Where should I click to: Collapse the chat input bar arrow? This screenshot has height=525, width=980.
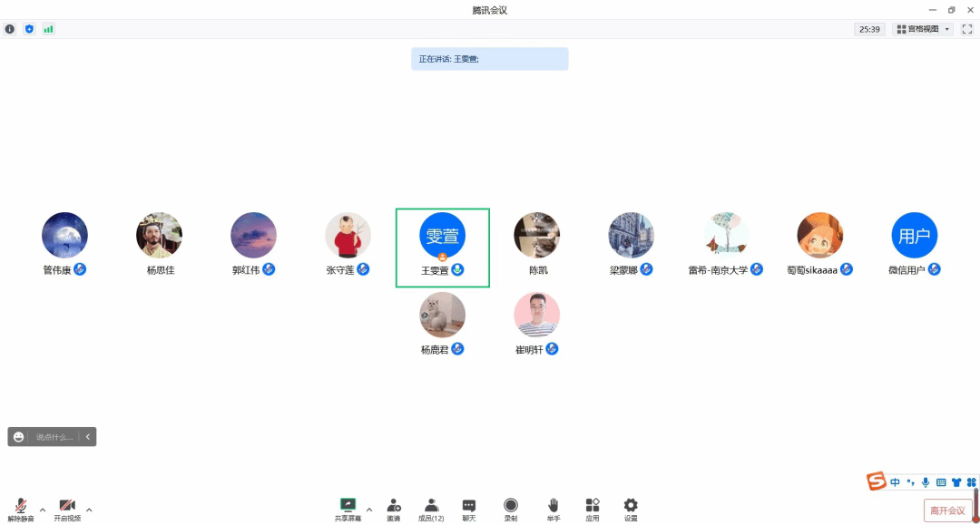tap(87, 437)
